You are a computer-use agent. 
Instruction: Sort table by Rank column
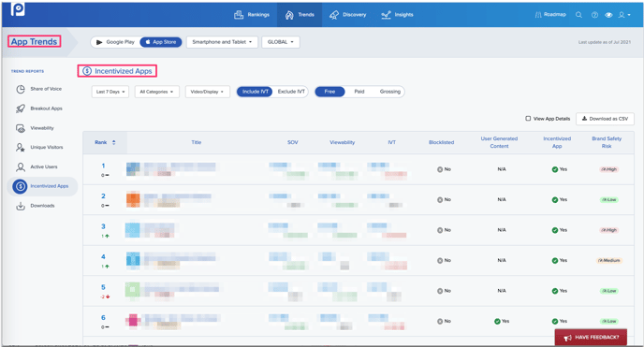105,142
